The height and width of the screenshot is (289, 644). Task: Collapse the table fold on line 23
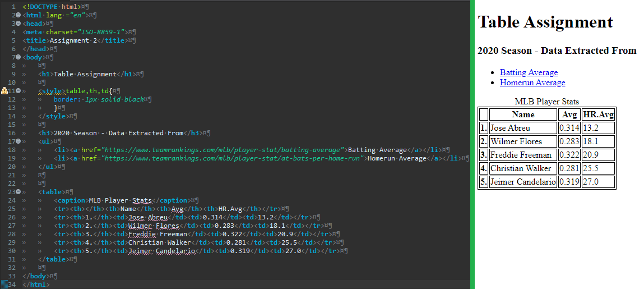pyautogui.click(x=18, y=192)
